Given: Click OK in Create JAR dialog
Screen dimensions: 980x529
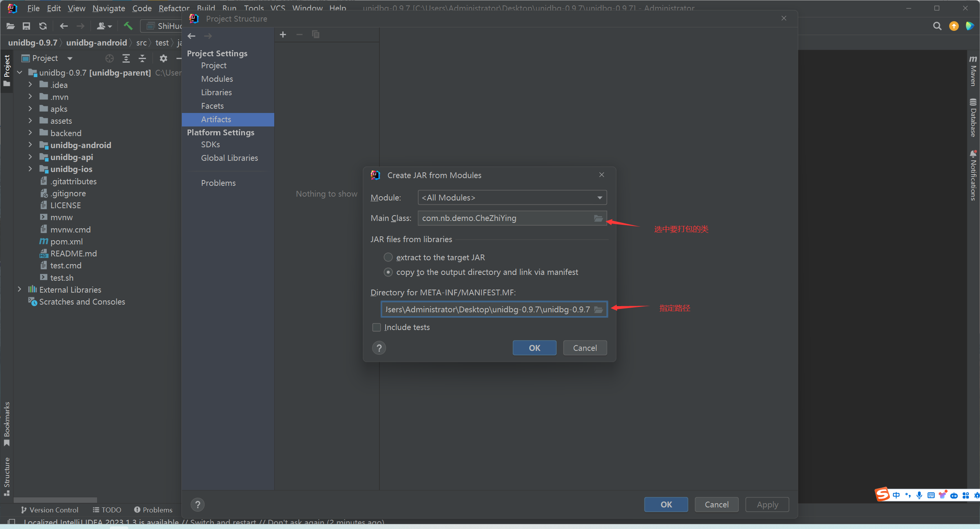Looking at the screenshot, I should pos(534,348).
